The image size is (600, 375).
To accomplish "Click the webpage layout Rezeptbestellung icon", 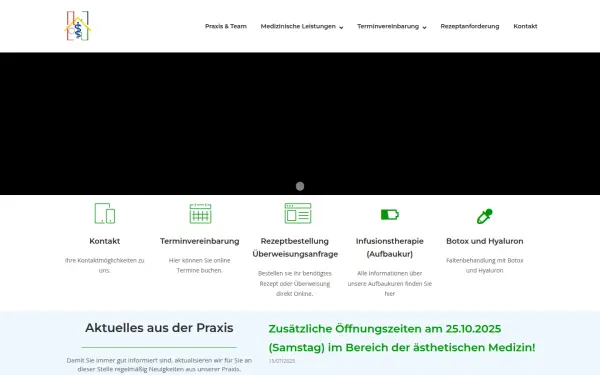I will (x=298, y=213).
